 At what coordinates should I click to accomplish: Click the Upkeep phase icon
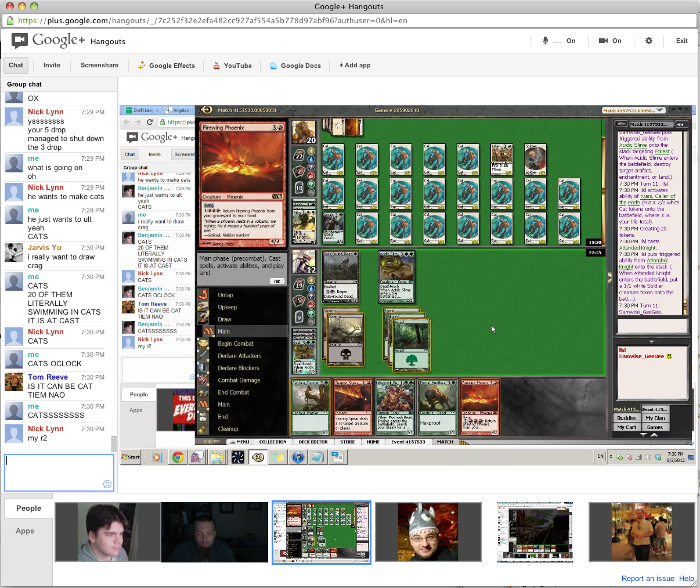[203, 307]
